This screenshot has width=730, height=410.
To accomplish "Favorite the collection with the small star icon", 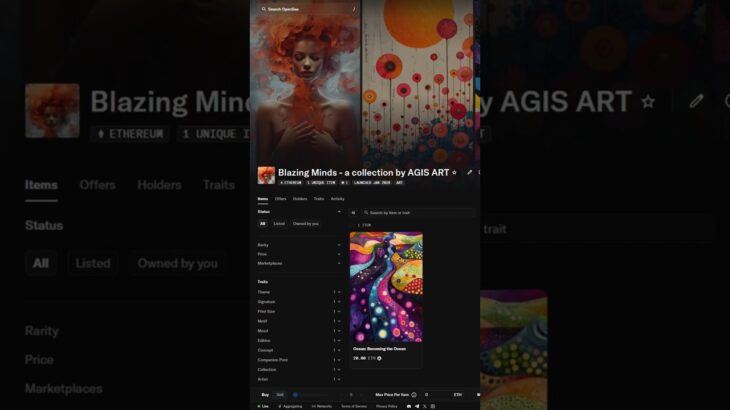I will click(x=454, y=173).
